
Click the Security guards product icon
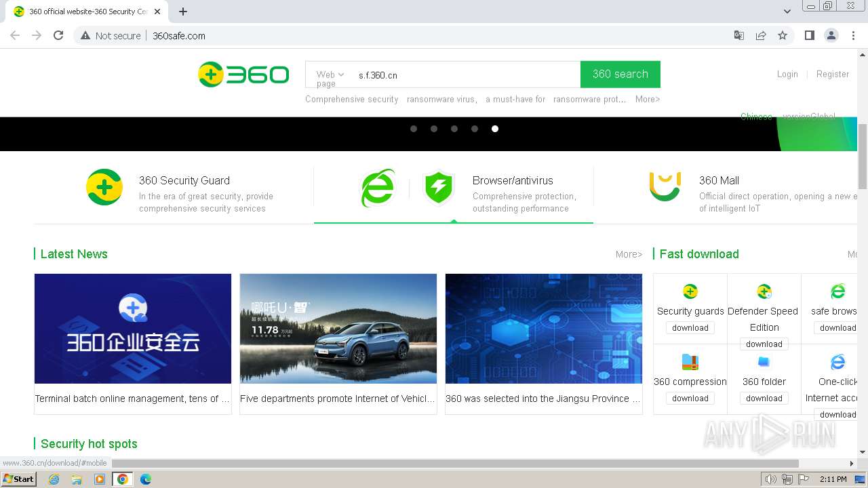coord(690,291)
